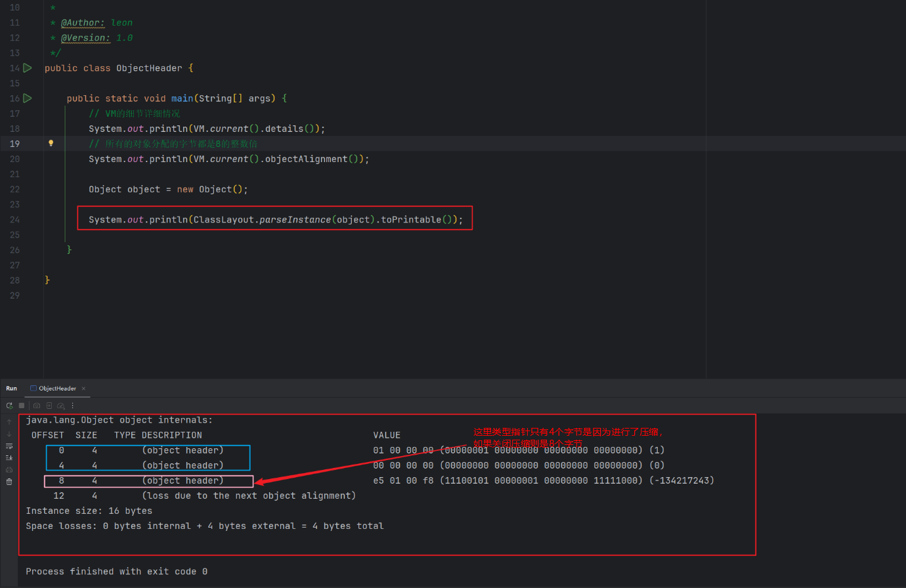Stop the running process
The width and height of the screenshot is (906, 588).
pos(21,406)
